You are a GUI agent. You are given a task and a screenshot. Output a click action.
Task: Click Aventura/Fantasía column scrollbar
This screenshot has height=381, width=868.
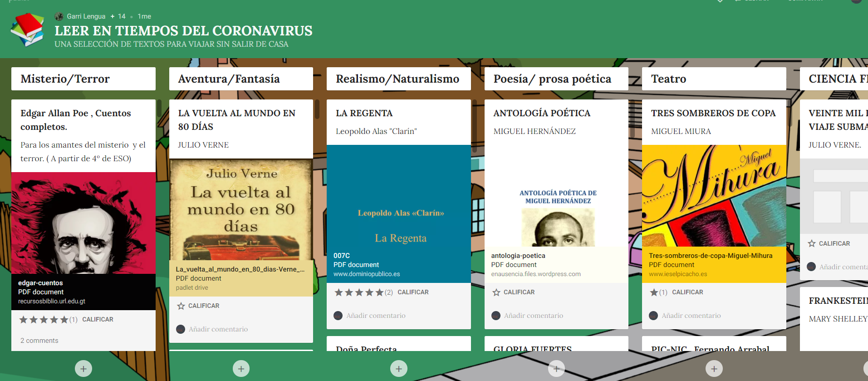pyautogui.click(x=317, y=109)
